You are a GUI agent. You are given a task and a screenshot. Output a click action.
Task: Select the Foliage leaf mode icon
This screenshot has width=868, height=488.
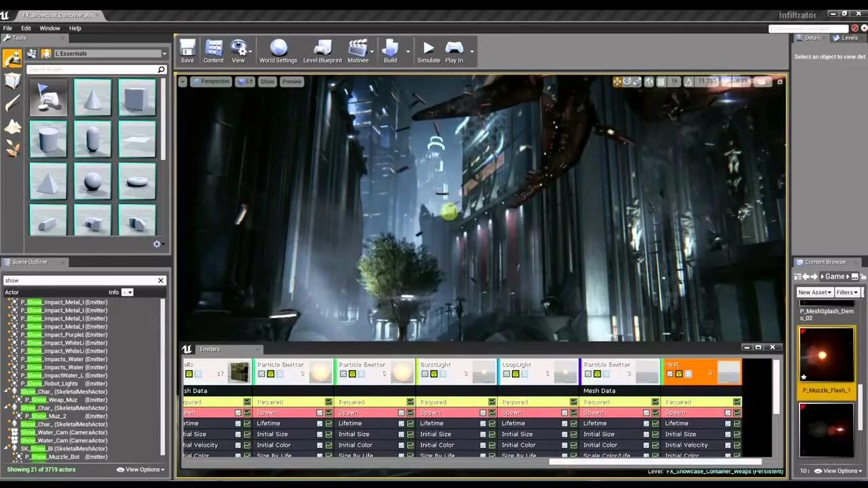pos(12,148)
